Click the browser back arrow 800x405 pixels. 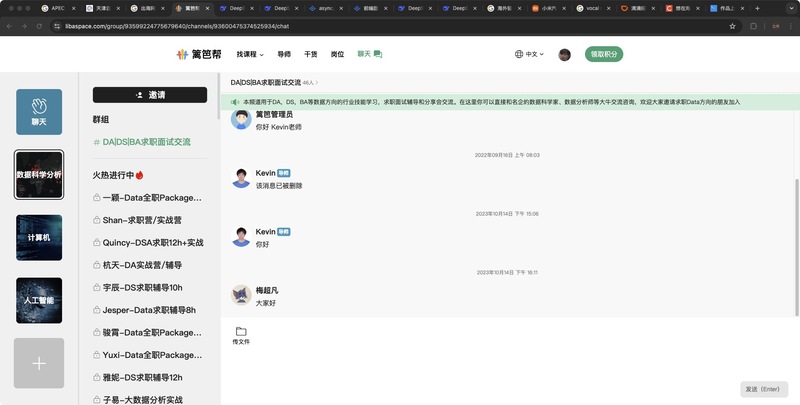(x=10, y=26)
